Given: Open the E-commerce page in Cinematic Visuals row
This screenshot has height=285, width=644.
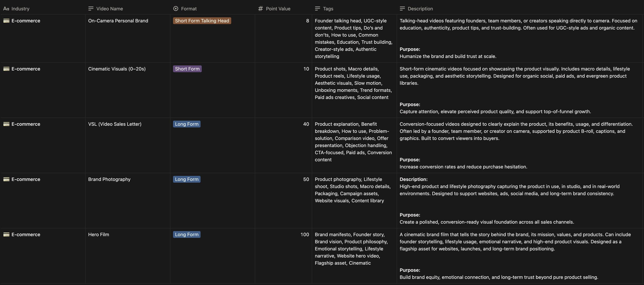Looking at the screenshot, I should [26, 69].
